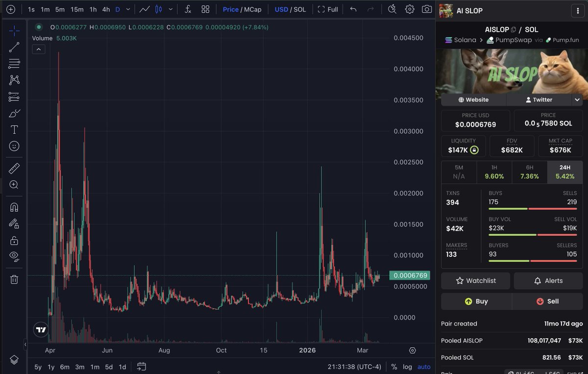Enter Full screen chart mode
The height and width of the screenshot is (374, 588).
(x=328, y=9)
